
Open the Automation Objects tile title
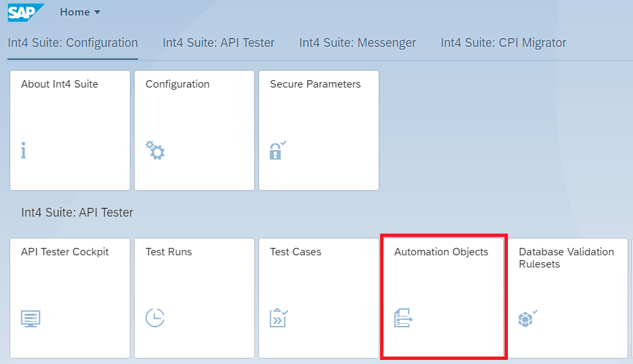[x=441, y=252]
